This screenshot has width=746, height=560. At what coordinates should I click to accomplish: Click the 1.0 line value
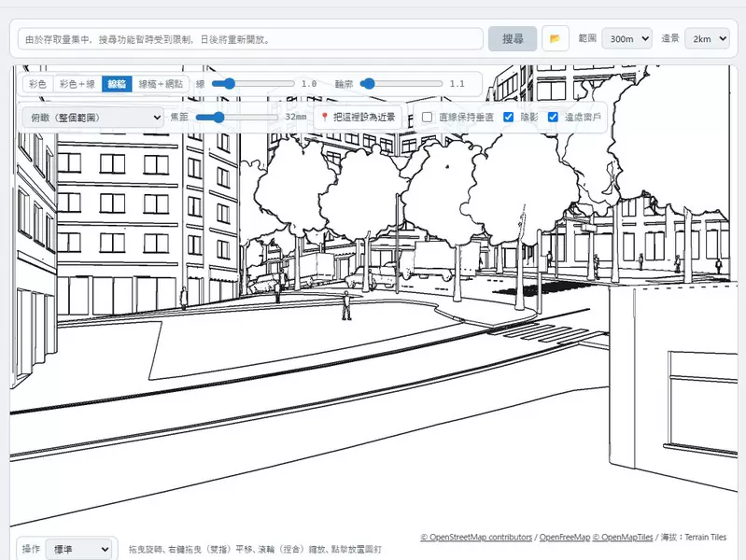click(309, 84)
